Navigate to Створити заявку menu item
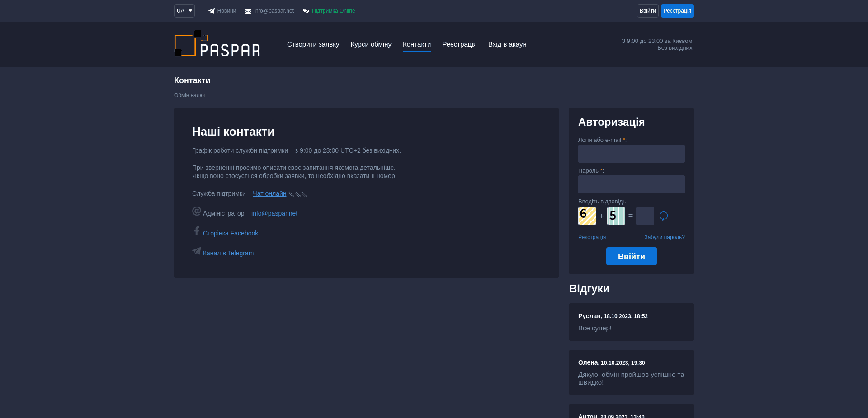Viewport: 868px width, 418px height. pyautogui.click(x=313, y=44)
